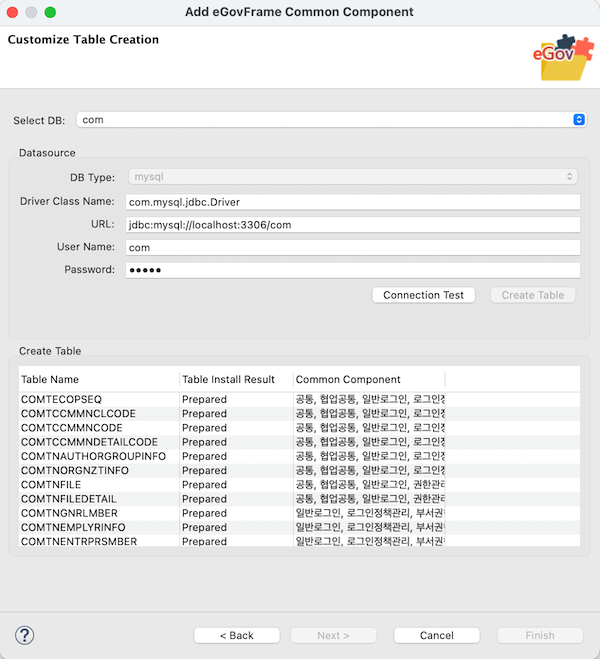Click the eGov folder logo

point(563,58)
